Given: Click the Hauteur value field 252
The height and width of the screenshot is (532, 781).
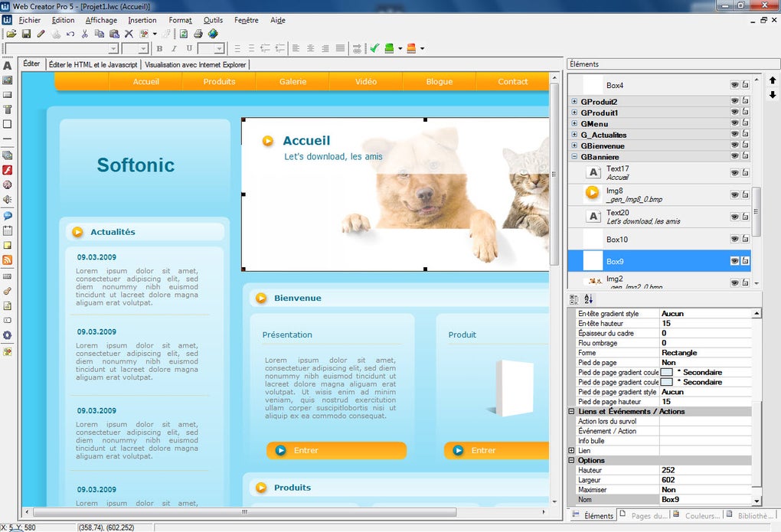Looking at the screenshot, I should [x=705, y=470].
